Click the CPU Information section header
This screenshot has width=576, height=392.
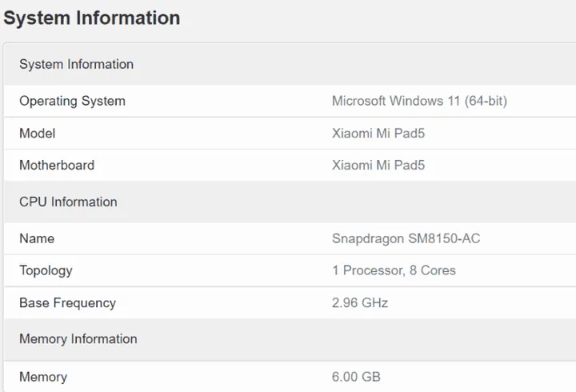[68, 202]
